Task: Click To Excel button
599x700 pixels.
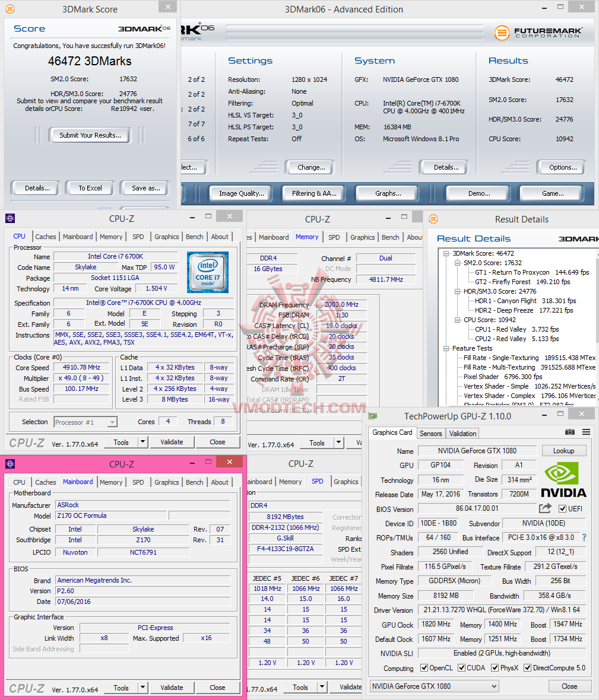Action: click(90, 188)
